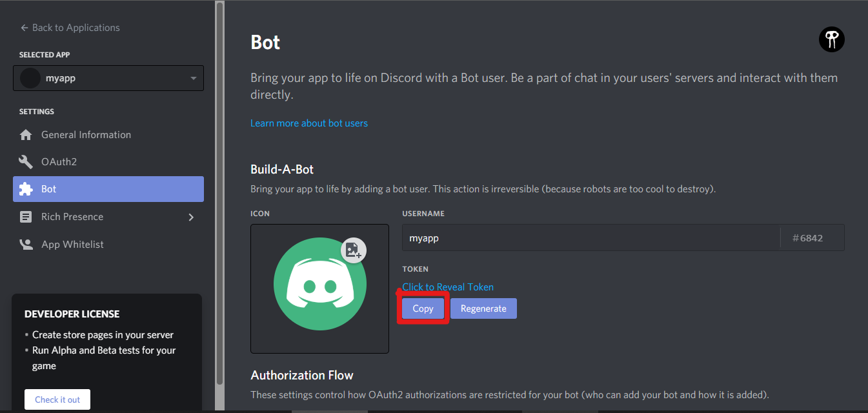Screen dimensions: 868x413
Task: Click the USERNAME label
Action: [423, 214]
